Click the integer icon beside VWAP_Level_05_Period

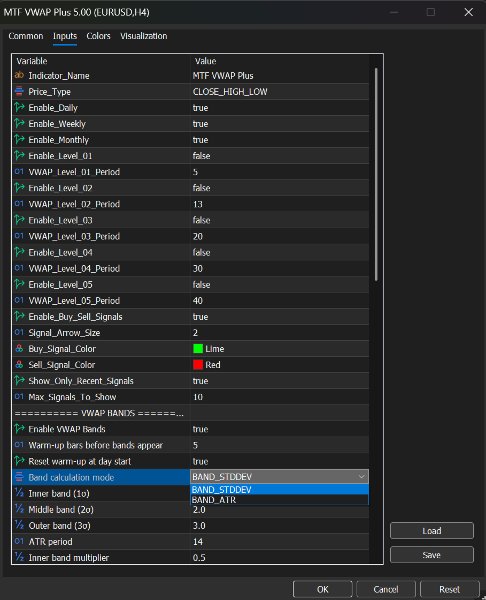(19, 300)
